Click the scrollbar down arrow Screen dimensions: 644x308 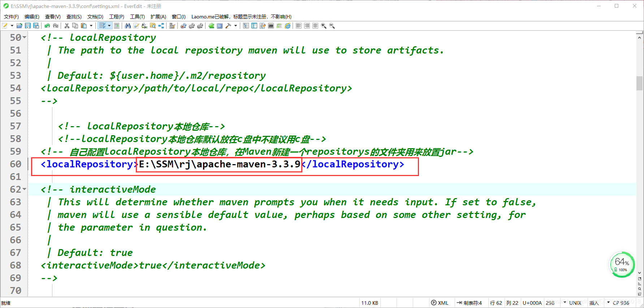[x=639, y=273]
